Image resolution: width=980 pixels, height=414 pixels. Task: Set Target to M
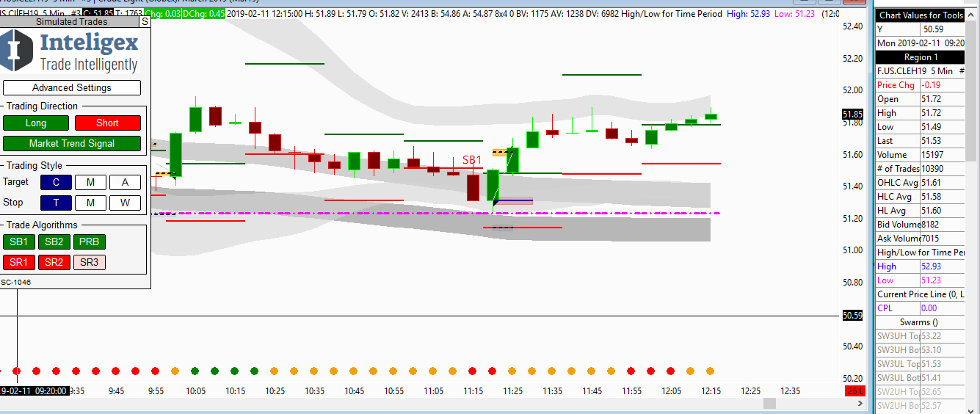pos(90,182)
